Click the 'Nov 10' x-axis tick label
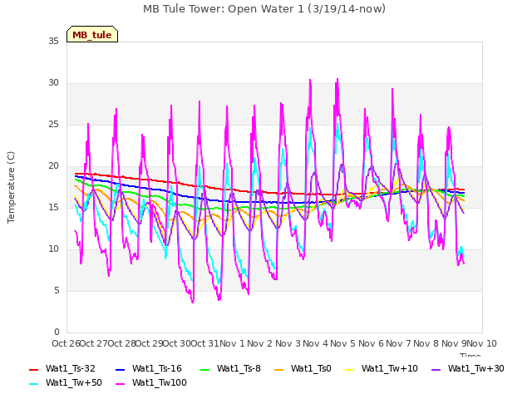 [x=482, y=343]
